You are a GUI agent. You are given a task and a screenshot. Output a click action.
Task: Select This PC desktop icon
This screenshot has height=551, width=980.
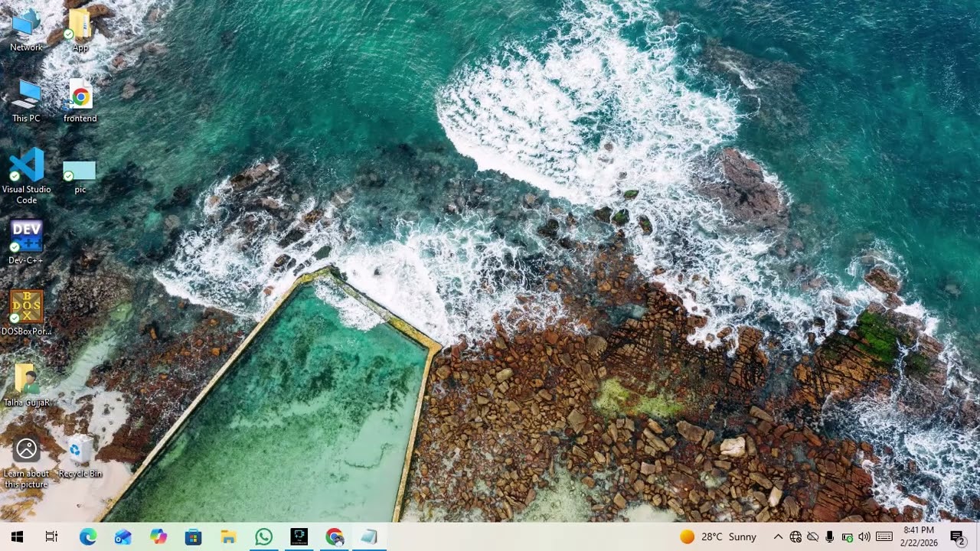tap(26, 100)
